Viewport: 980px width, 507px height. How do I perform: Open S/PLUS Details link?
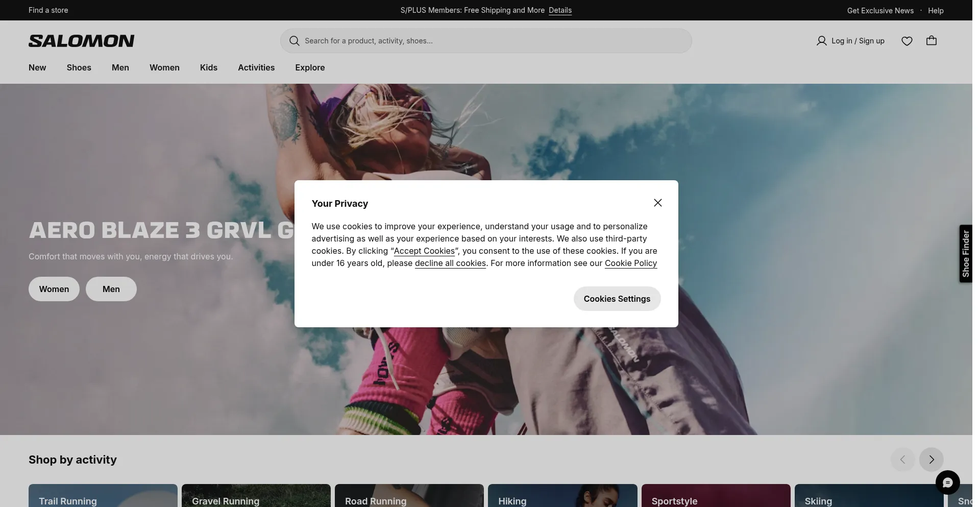[x=560, y=10]
